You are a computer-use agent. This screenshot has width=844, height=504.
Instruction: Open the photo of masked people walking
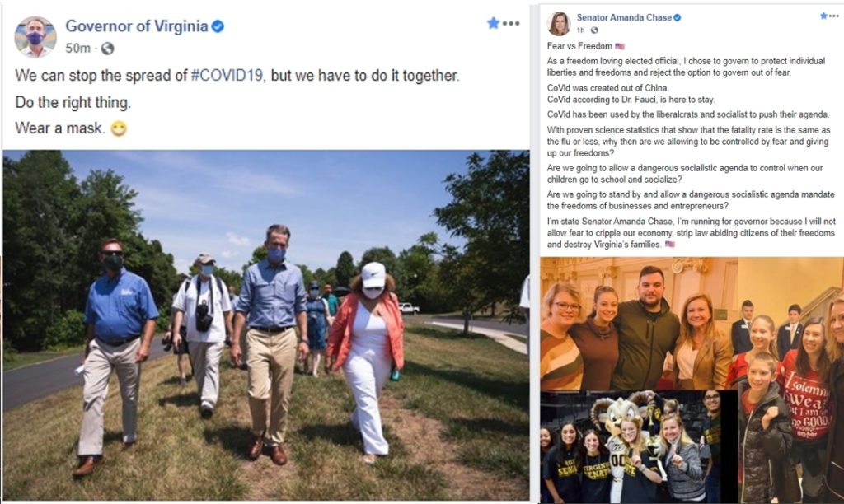click(x=266, y=325)
